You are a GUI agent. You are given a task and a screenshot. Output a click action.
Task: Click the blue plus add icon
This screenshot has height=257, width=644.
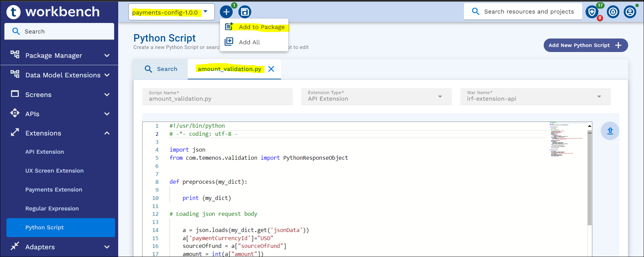tap(226, 12)
